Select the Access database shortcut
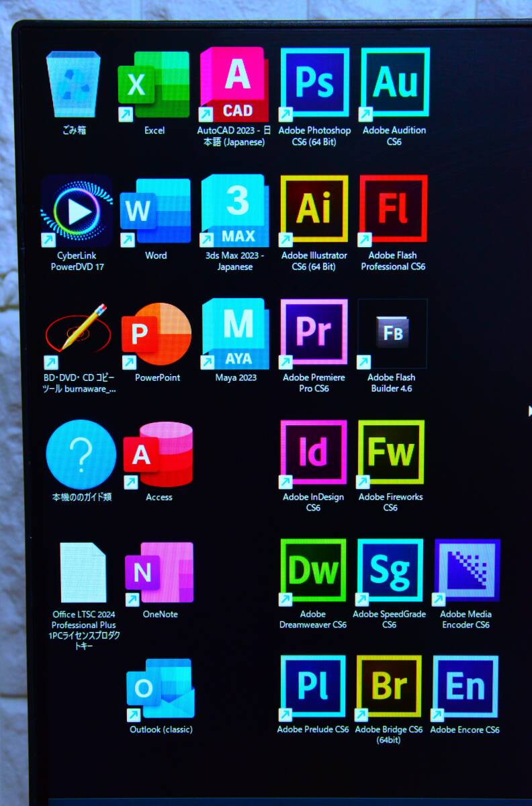The image size is (532, 806). click(x=159, y=455)
